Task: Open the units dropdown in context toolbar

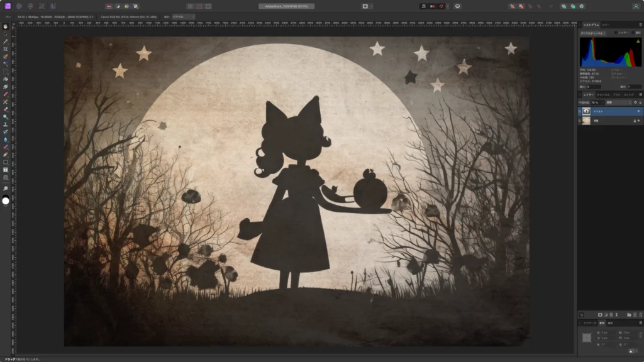Action: [x=182, y=16]
